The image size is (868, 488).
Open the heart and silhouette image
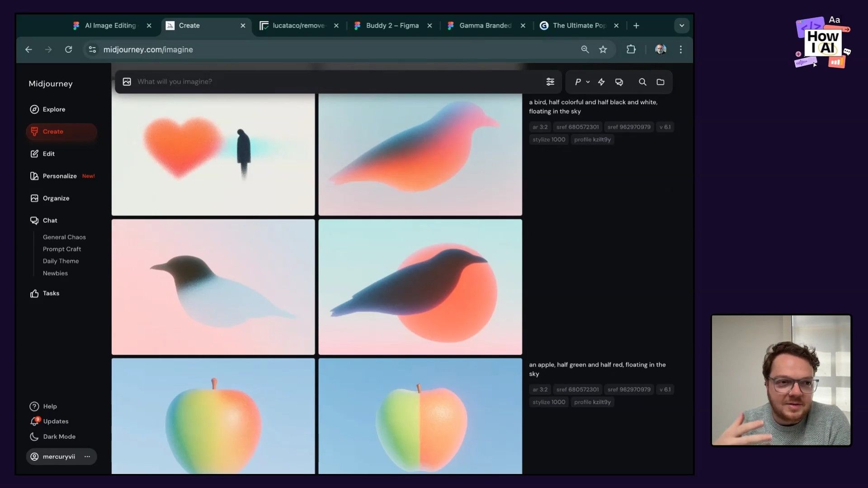(x=213, y=154)
